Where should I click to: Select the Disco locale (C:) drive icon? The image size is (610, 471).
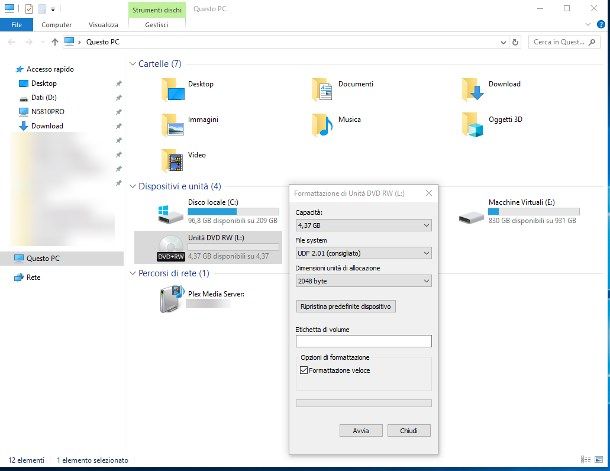pyautogui.click(x=170, y=214)
